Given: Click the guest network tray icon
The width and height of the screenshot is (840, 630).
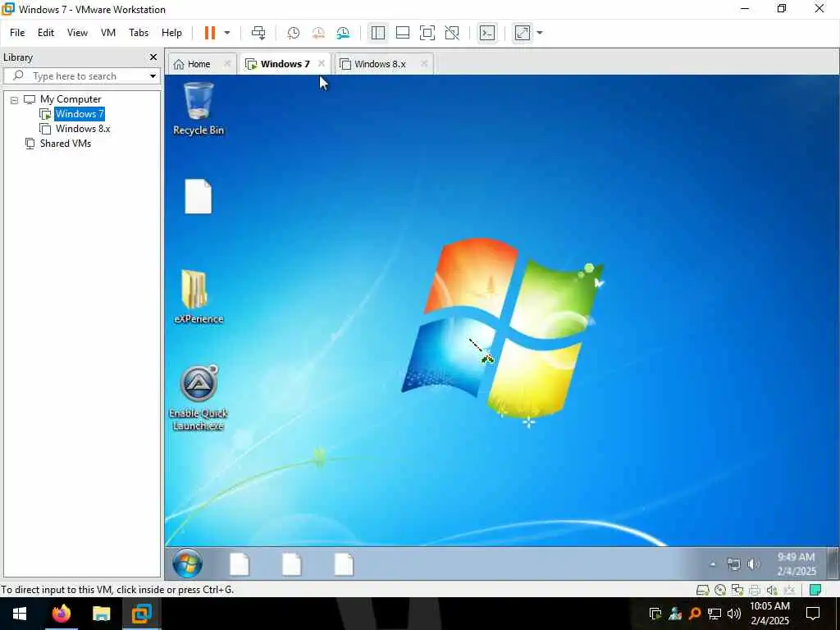Looking at the screenshot, I should pos(733,564).
